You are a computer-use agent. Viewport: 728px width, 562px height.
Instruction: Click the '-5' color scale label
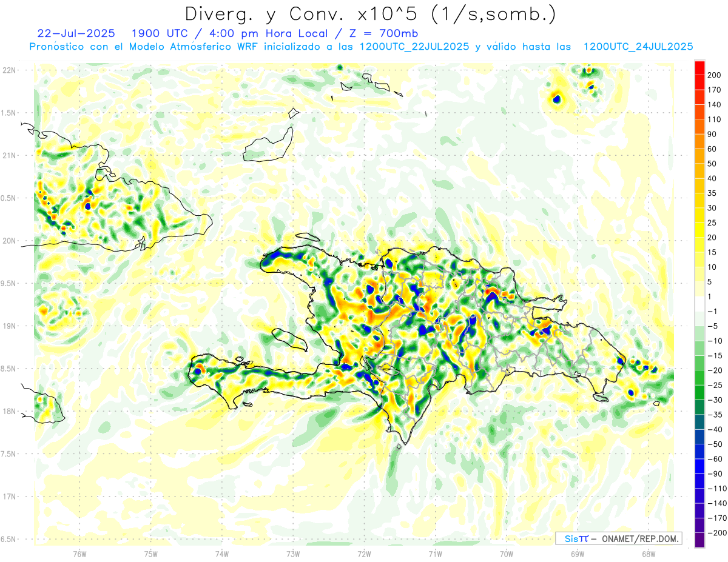(x=712, y=326)
